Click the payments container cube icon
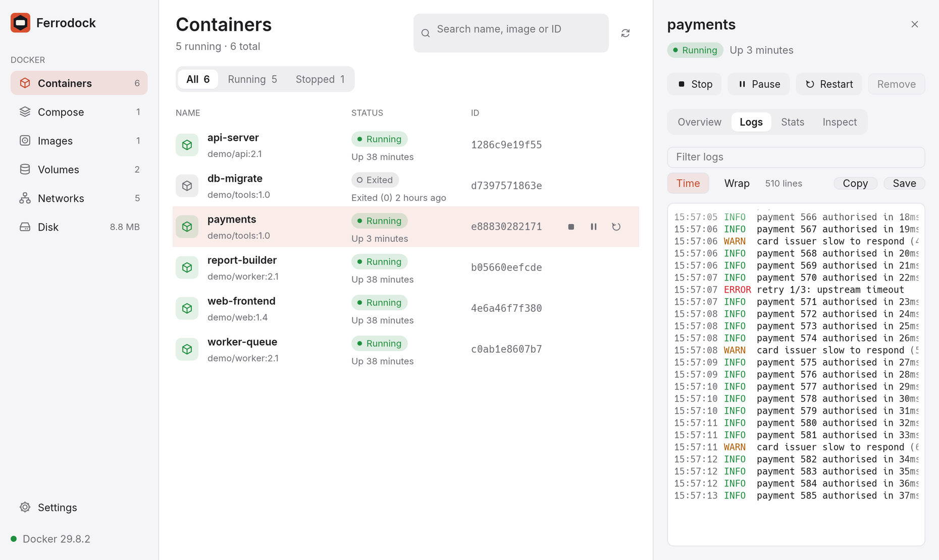939x560 pixels. click(187, 227)
